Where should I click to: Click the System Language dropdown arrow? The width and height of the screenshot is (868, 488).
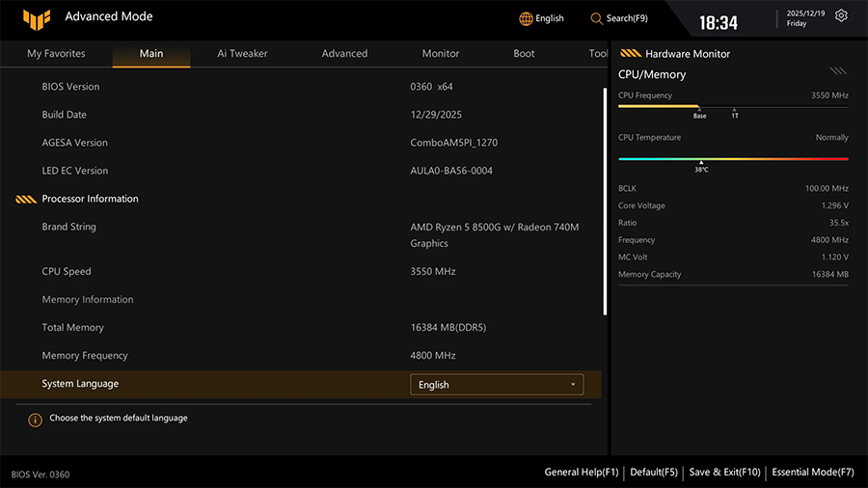(x=574, y=385)
